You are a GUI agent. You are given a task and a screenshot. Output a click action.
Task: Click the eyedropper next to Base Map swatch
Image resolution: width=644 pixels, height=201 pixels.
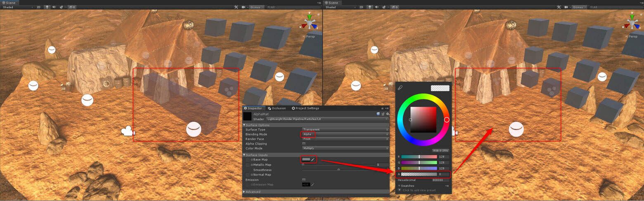coord(313,159)
